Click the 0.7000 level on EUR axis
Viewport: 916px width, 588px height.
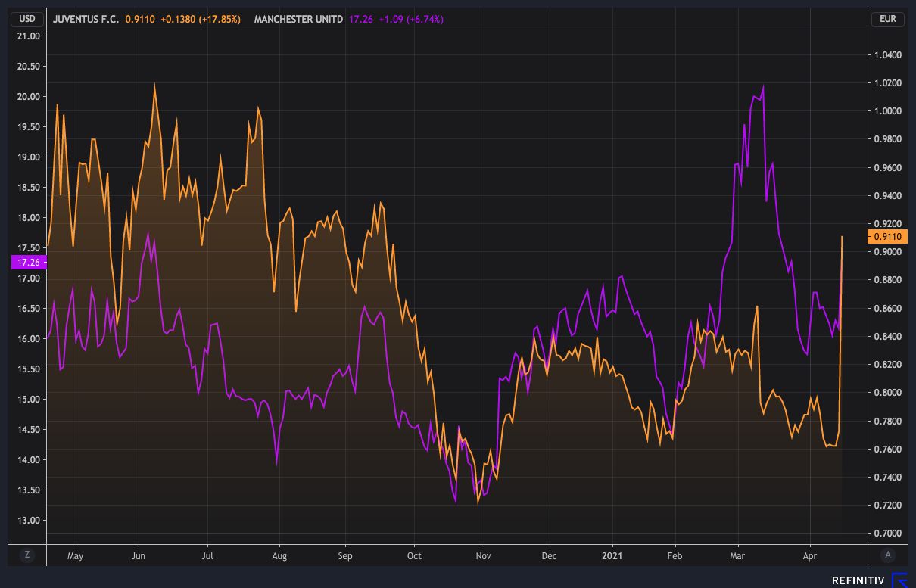[x=886, y=534]
